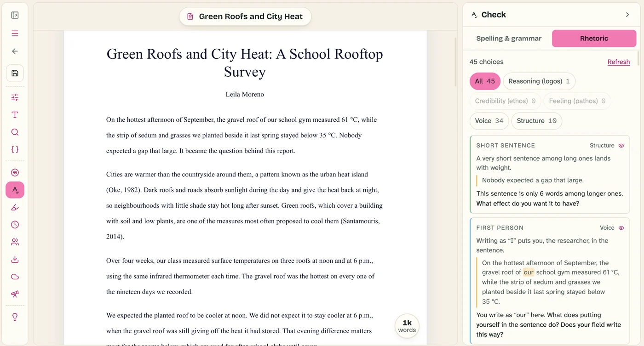Viewport: 644px width, 346px height.
Task: Open the collaborators people icon
Action: click(15, 242)
